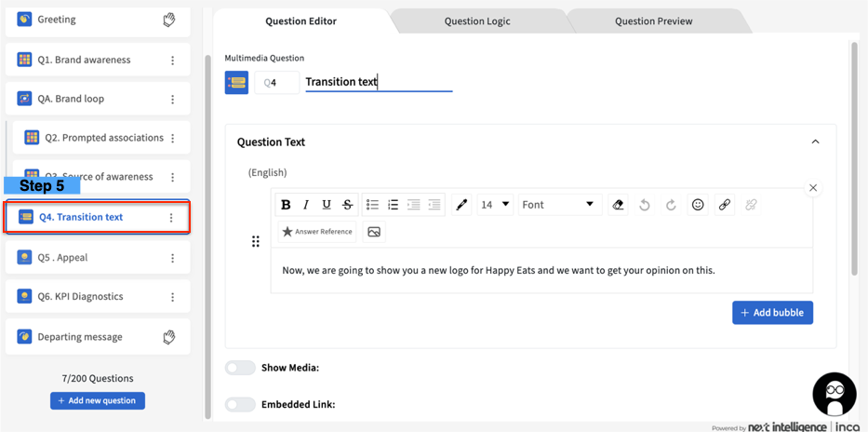Open the Font family dropdown

[x=557, y=205]
